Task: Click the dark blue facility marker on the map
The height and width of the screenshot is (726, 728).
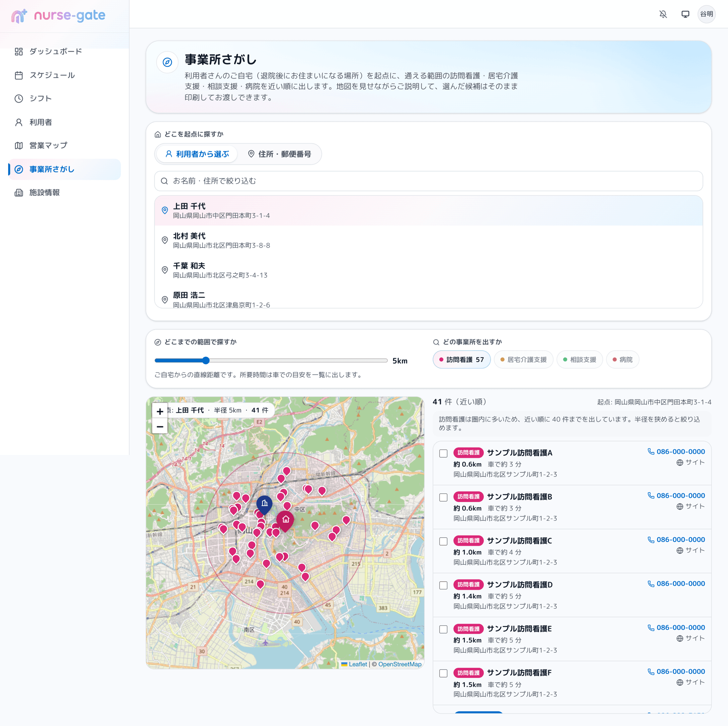Action: point(265,504)
